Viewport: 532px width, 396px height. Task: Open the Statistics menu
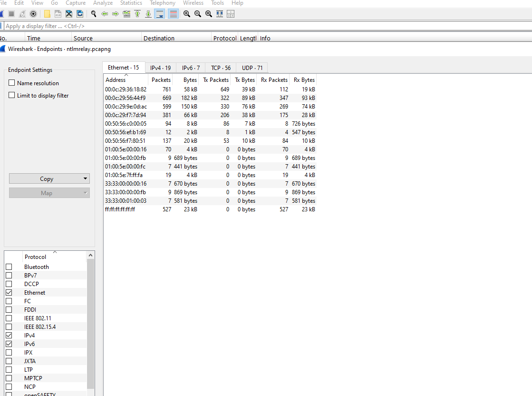(131, 3)
